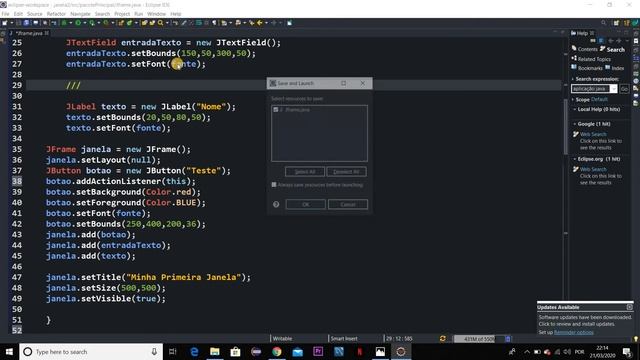Click the Last Edit Location icon
Screen dimensions: 640x360
pyautogui.click(x=251, y=23)
